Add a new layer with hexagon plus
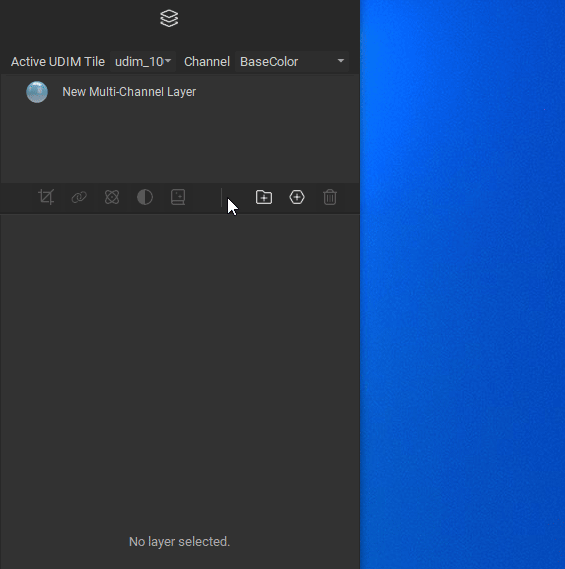 (x=297, y=197)
